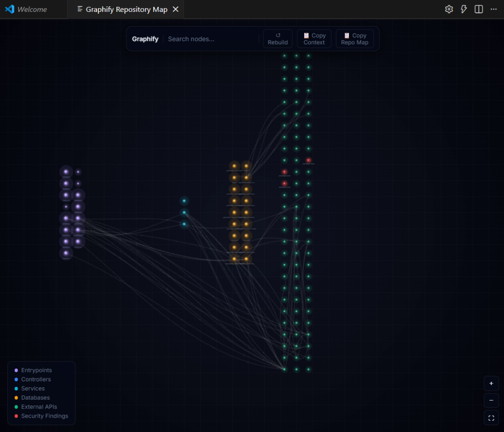Click the Entrypoints purple legend dot

pos(16,370)
